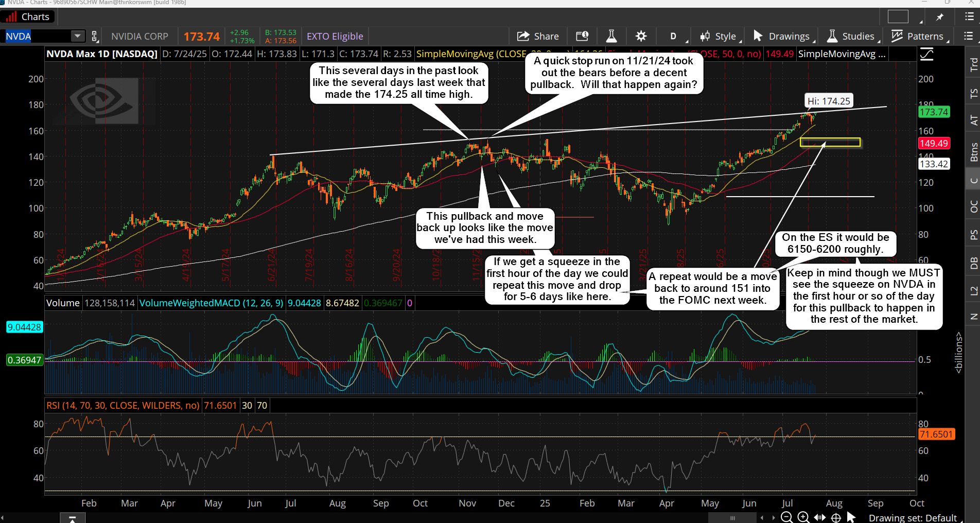The image size is (980, 523).
Task: Click the NVDA symbol input field
Action: click(x=38, y=36)
